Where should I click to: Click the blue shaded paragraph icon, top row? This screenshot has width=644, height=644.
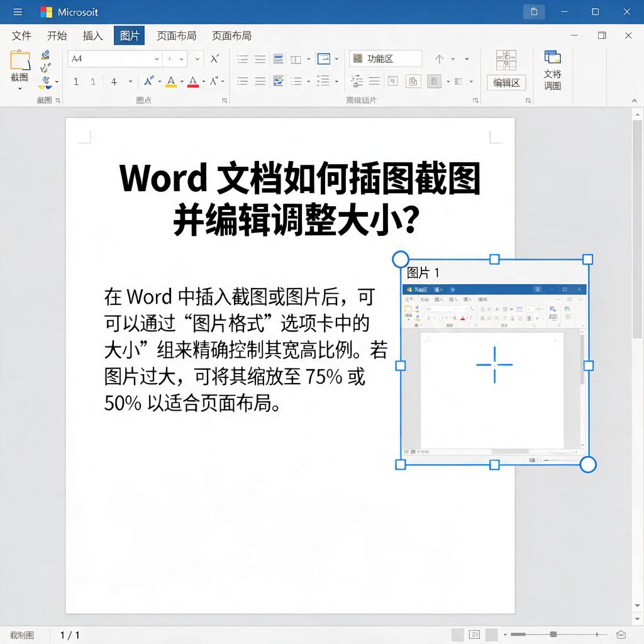pos(278,58)
